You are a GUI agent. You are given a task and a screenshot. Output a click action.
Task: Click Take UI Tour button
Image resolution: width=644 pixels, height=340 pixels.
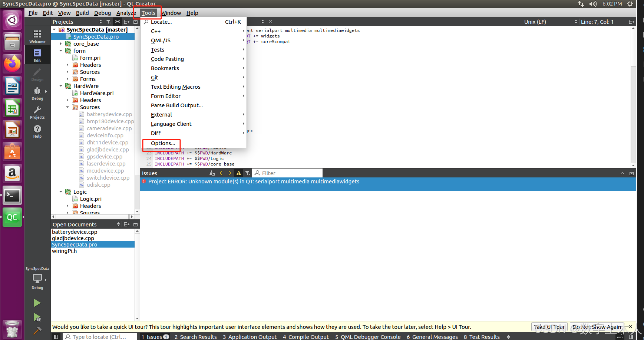coord(549,327)
